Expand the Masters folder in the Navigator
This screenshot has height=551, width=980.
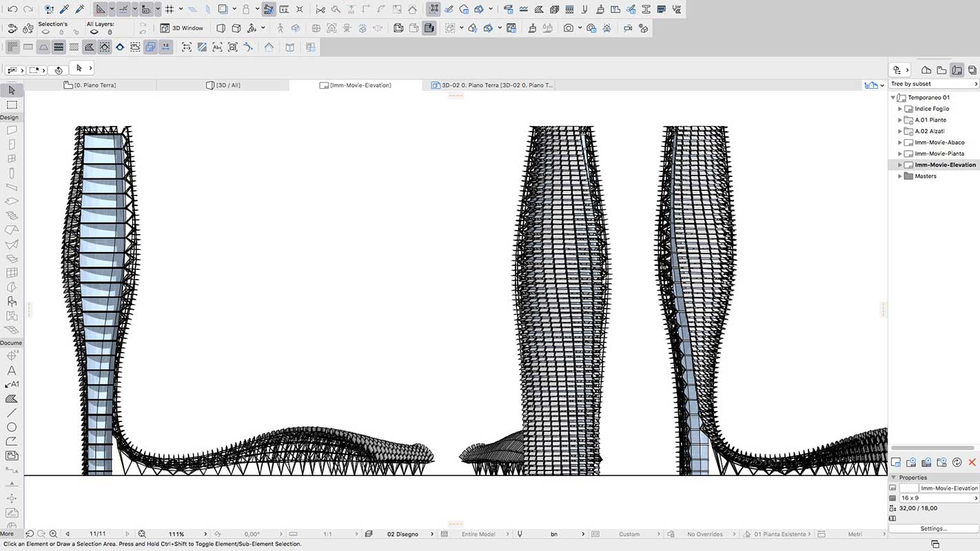(899, 176)
